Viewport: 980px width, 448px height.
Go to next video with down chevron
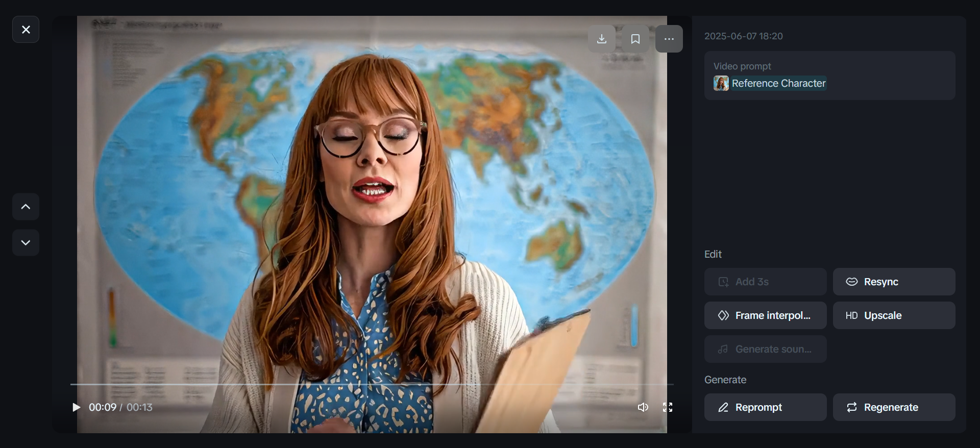(26, 242)
